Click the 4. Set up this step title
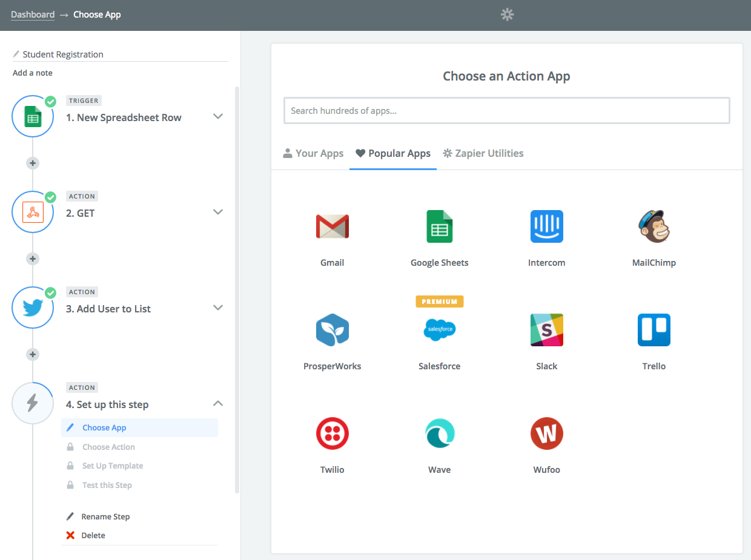The height and width of the screenshot is (560, 751). pos(107,404)
